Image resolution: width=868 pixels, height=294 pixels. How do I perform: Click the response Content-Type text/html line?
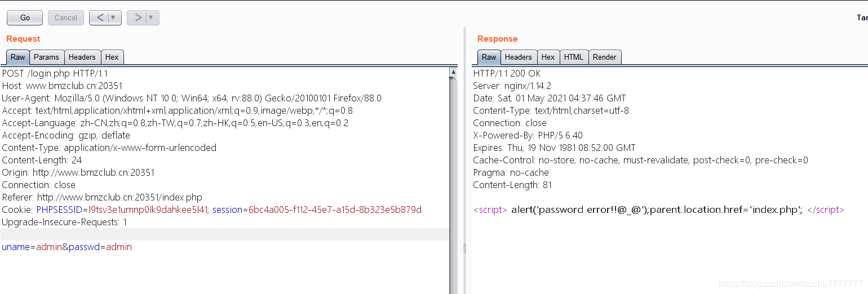coord(551,110)
